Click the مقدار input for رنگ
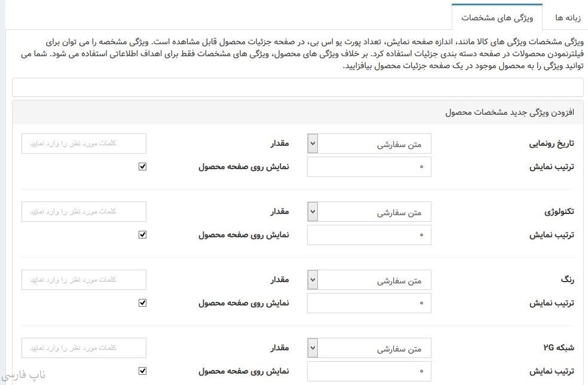The height and width of the screenshot is (385, 588). coord(84,280)
